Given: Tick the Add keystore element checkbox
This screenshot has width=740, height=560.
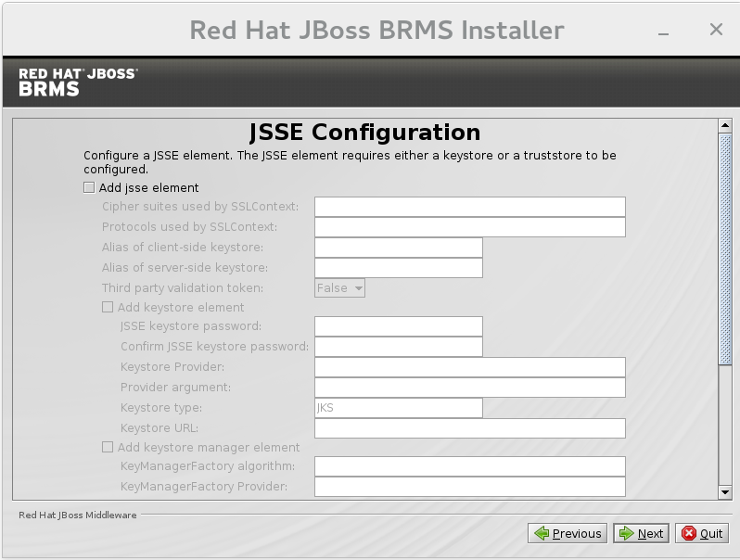Looking at the screenshot, I should pyautogui.click(x=108, y=307).
